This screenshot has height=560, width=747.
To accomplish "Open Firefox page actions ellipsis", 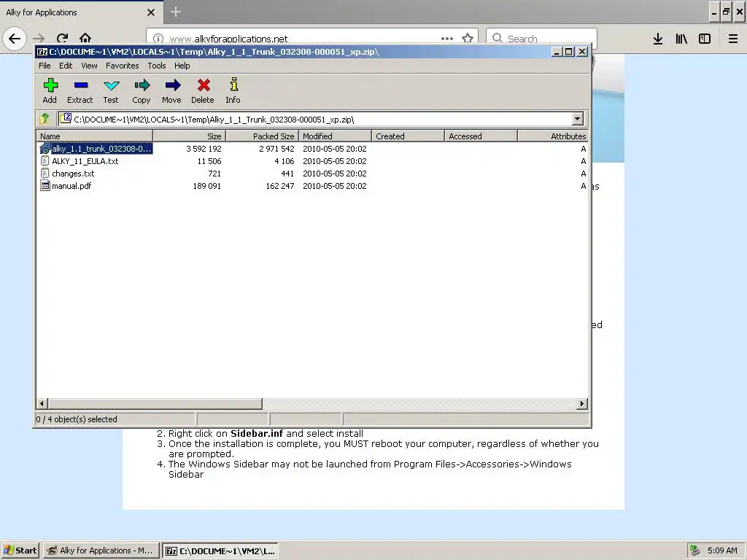I will point(447,39).
